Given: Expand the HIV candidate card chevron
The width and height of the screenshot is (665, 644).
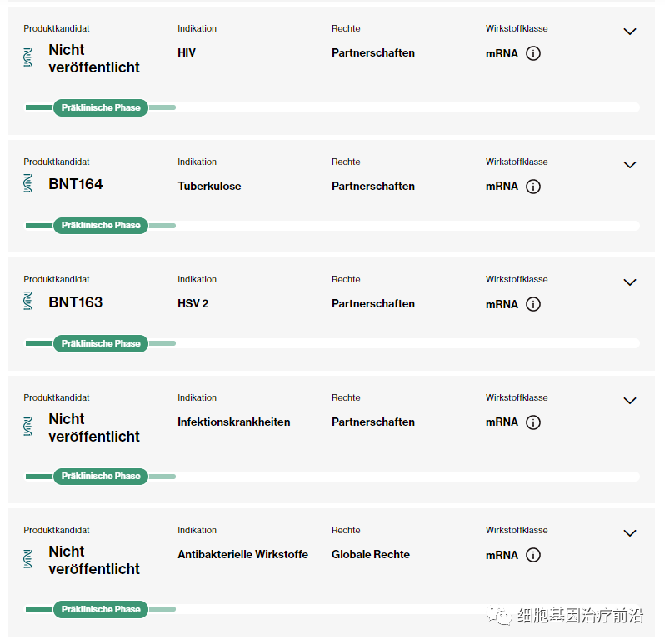Looking at the screenshot, I should pos(630,32).
